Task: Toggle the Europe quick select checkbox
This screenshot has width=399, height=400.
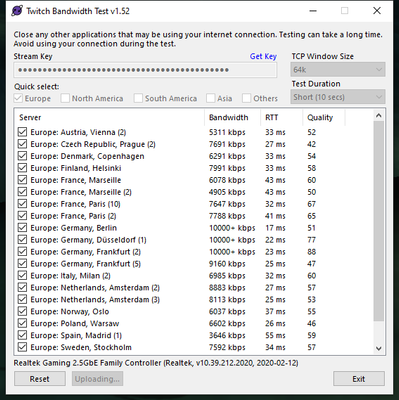Action: tap(18, 98)
